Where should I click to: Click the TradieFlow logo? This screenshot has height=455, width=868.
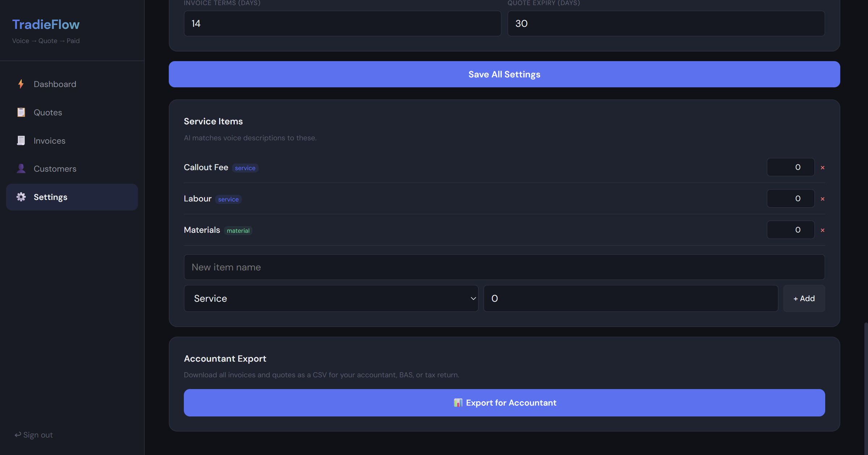point(46,24)
